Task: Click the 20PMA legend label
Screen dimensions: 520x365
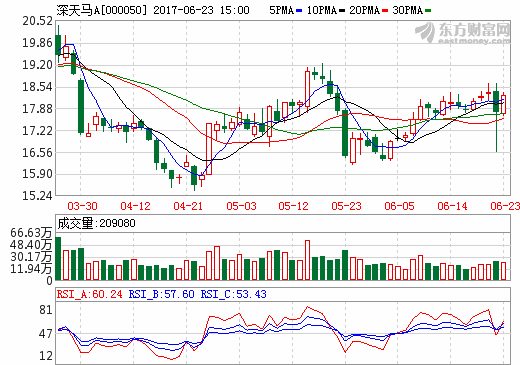Action: coord(365,11)
